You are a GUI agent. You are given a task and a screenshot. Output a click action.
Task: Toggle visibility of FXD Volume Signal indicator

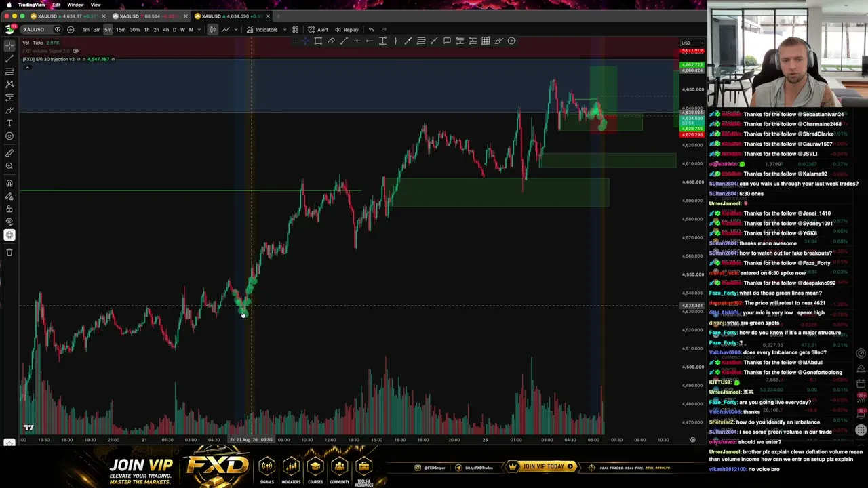[x=75, y=51]
